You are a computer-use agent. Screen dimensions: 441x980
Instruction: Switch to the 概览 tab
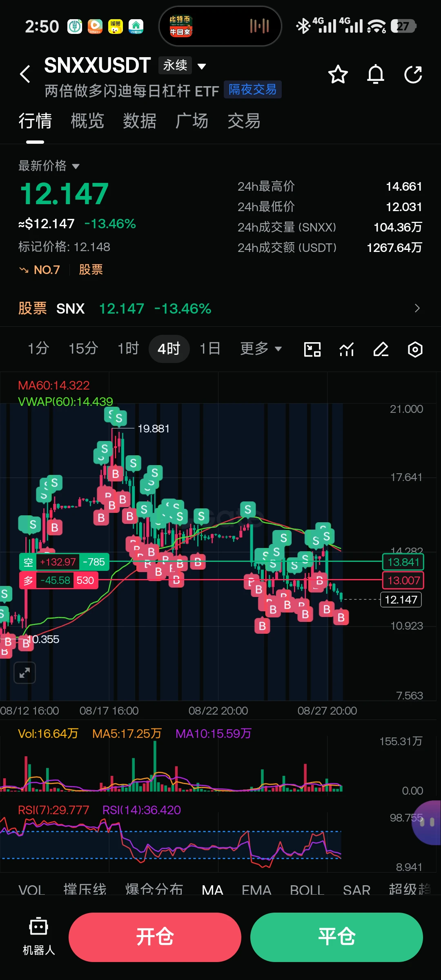[87, 121]
